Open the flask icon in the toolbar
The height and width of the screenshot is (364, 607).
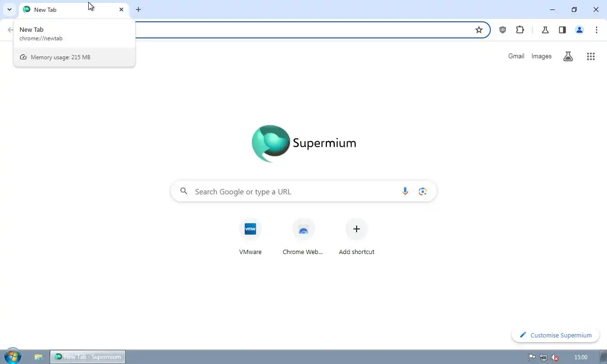(x=545, y=30)
